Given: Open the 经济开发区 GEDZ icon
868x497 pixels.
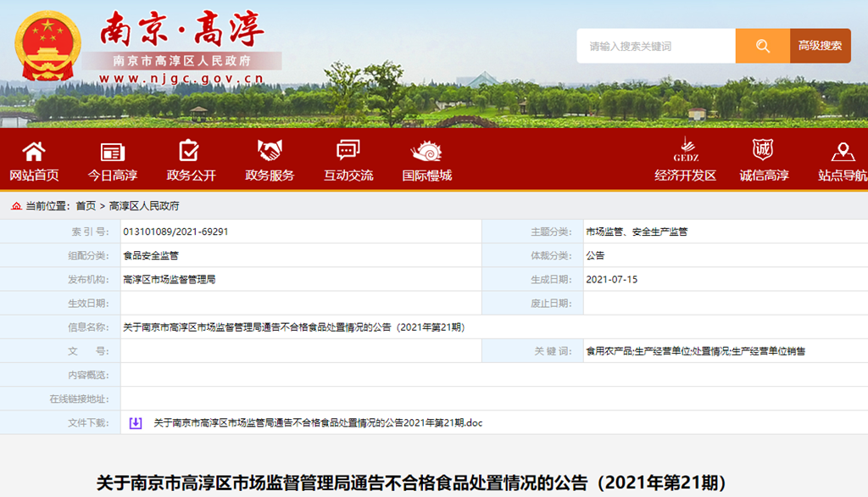Looking at the screenshot, I should [x=685, y=150].
